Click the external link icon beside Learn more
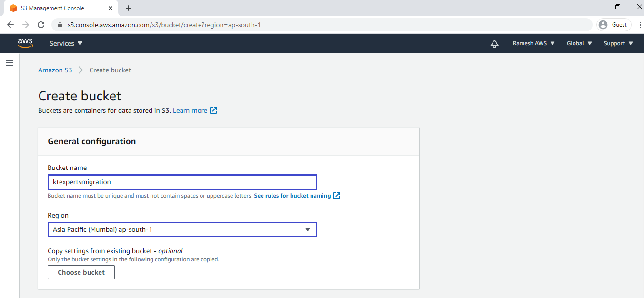The width and height of the screenshot is (644, 298). coord(213,110)
